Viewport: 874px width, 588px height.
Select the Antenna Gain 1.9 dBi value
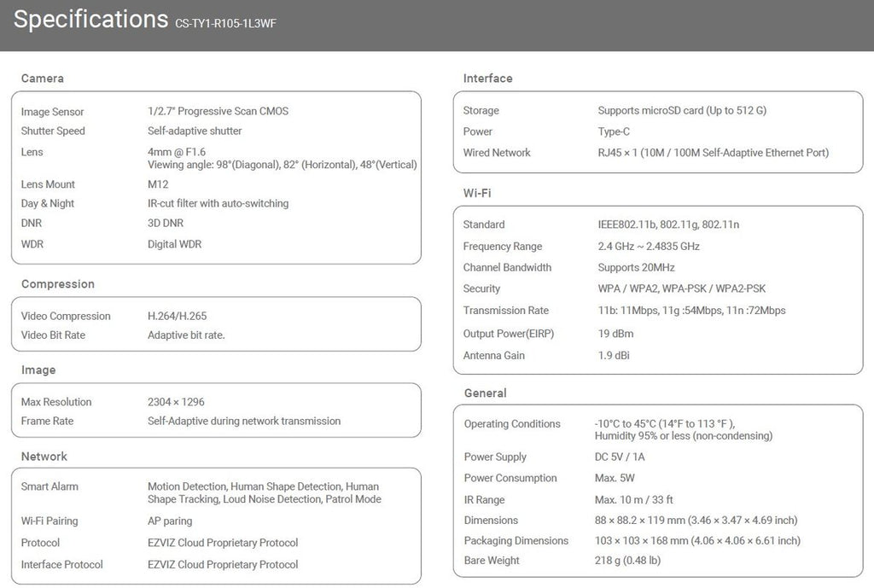[x=615, y=355]
